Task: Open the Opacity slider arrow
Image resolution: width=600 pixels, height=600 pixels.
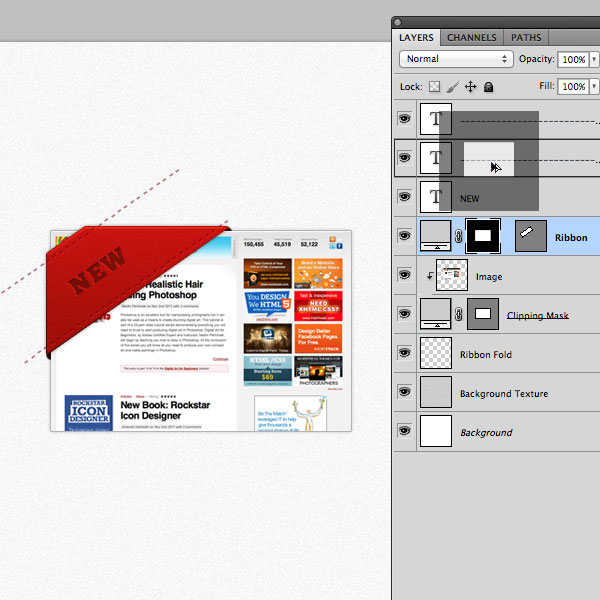Action: tap(594, 59)
